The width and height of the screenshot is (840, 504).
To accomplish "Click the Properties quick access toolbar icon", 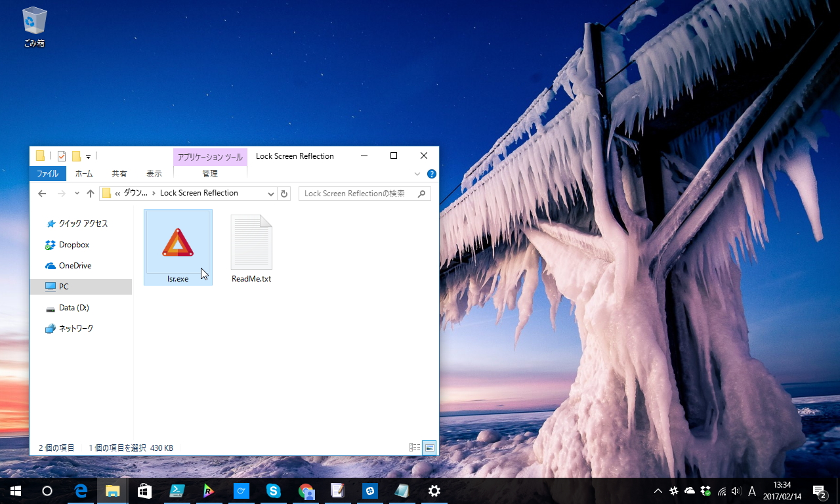I will point(62,156).
